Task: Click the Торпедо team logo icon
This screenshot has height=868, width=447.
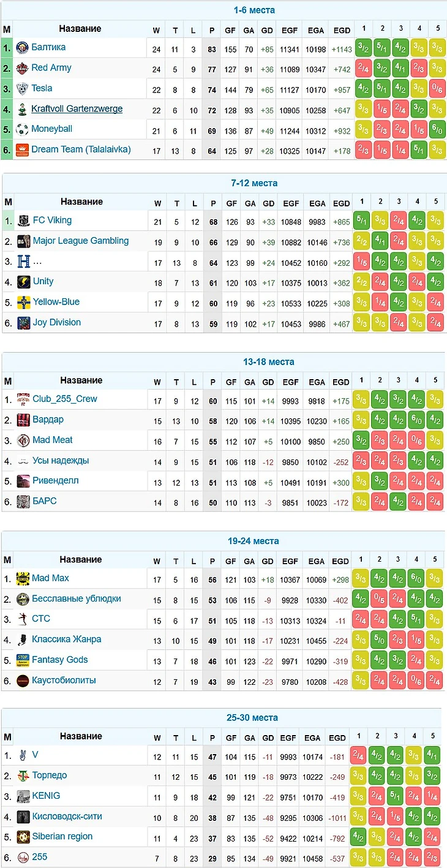Action: (x=23, y=776)
